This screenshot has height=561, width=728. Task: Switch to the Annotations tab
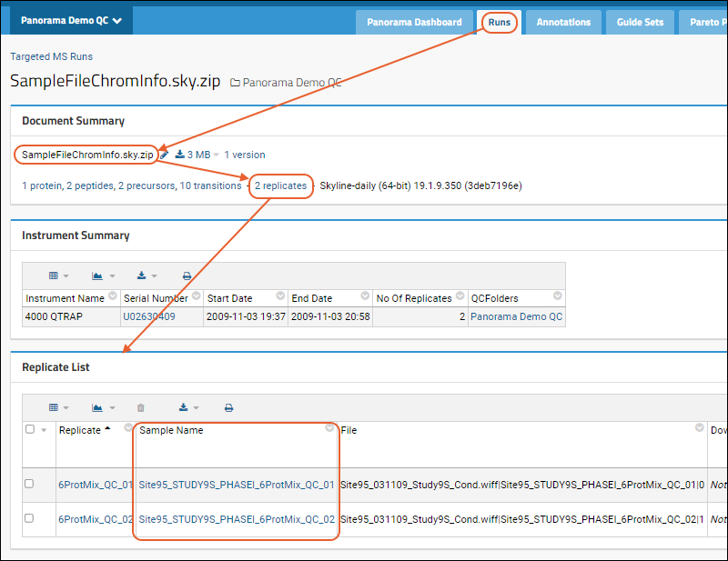(562, 22)
